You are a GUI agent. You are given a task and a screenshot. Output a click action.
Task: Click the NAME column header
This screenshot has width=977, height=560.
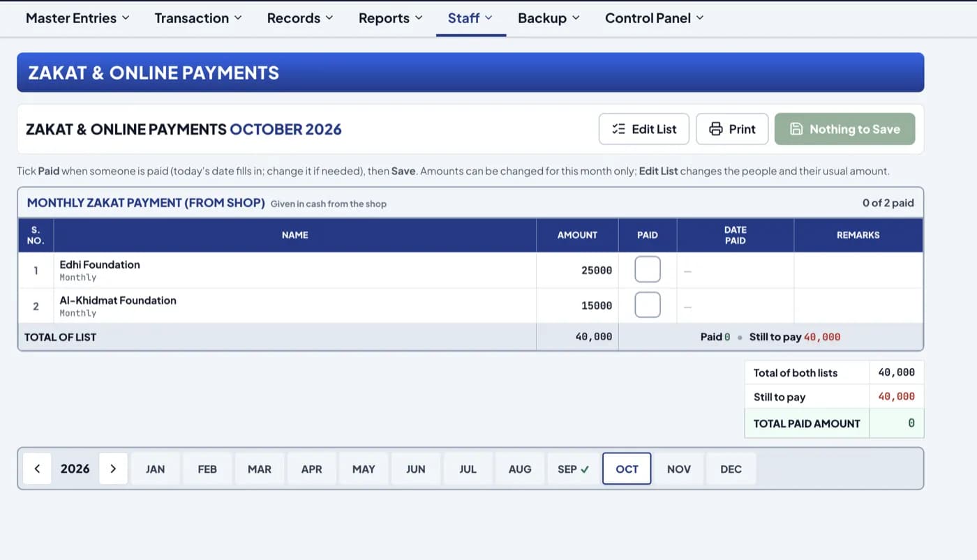click(294, 235)
